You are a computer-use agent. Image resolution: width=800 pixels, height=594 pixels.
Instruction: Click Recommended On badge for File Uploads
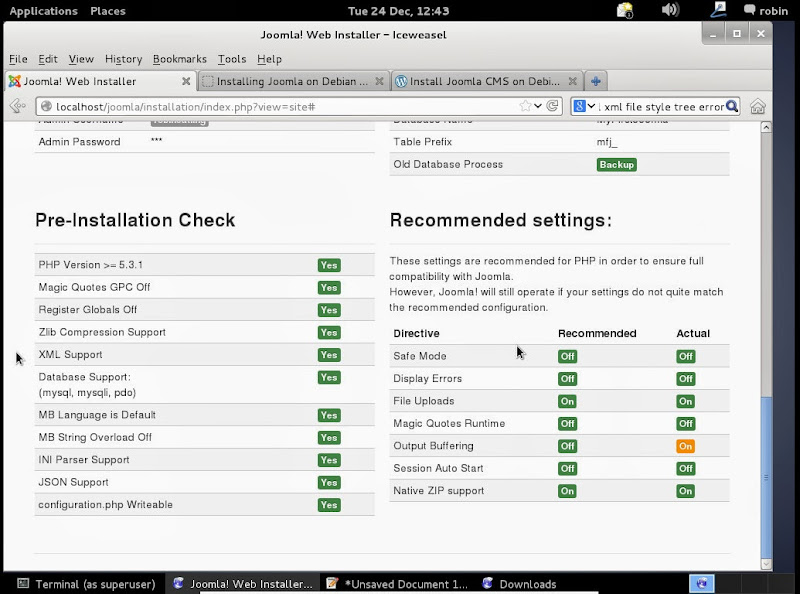tap(567, 401)
